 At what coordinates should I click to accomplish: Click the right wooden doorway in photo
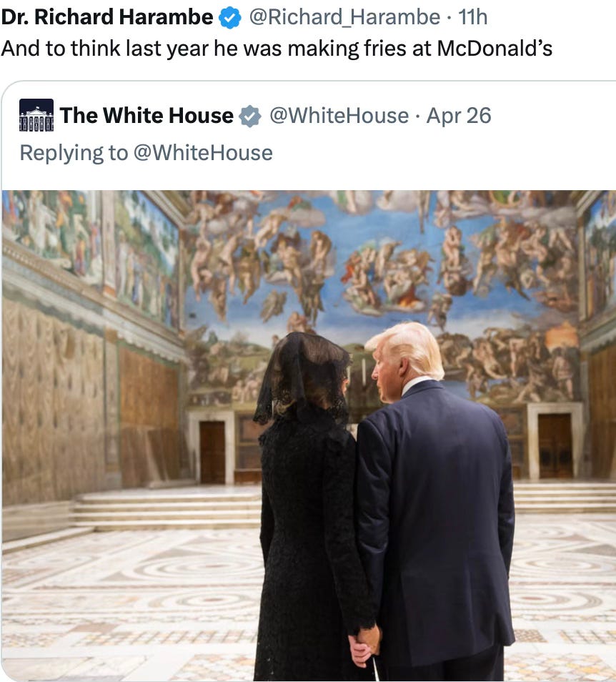(555, 446)
